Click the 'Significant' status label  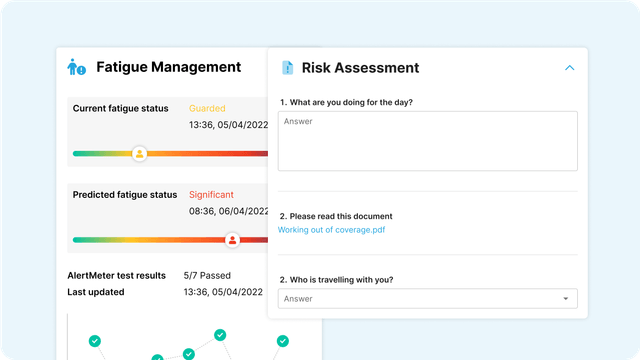211,195
